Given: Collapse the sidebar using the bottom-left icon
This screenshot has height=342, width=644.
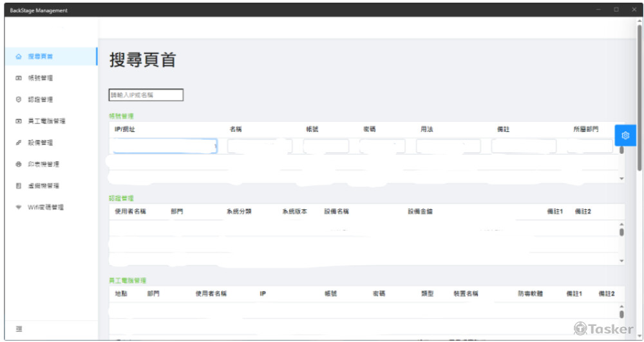Looking at the screenshot, I should (x=19, y=329).
